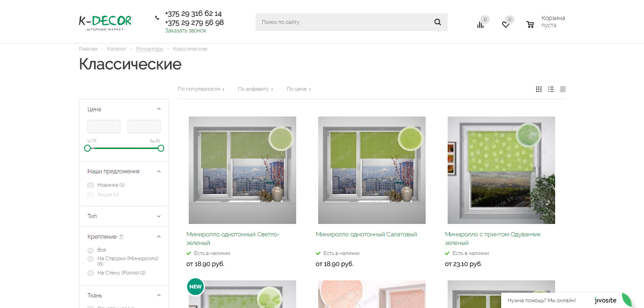Collapse the Наши предложения section
This screenshot has height=308, width=644.
159,171
